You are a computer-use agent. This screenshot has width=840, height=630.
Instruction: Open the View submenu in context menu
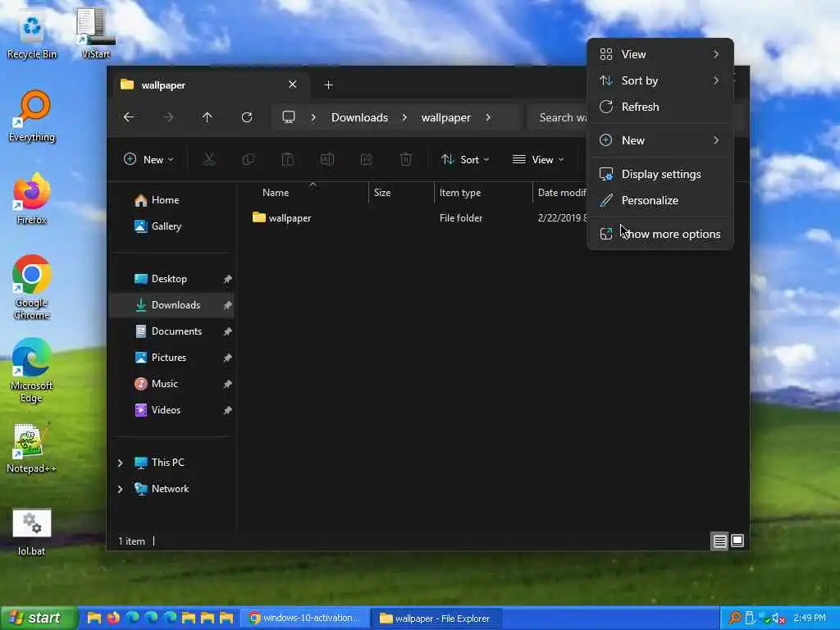click(x=660, y=54)
